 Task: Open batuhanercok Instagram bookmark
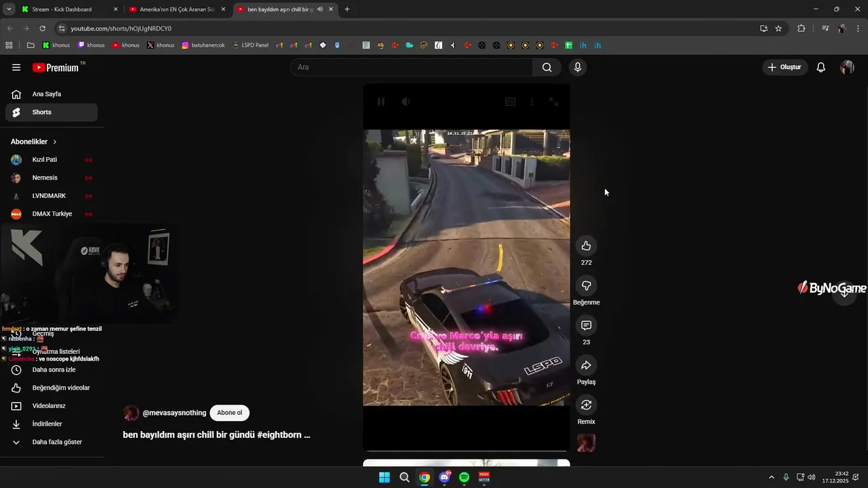[203, 45]
